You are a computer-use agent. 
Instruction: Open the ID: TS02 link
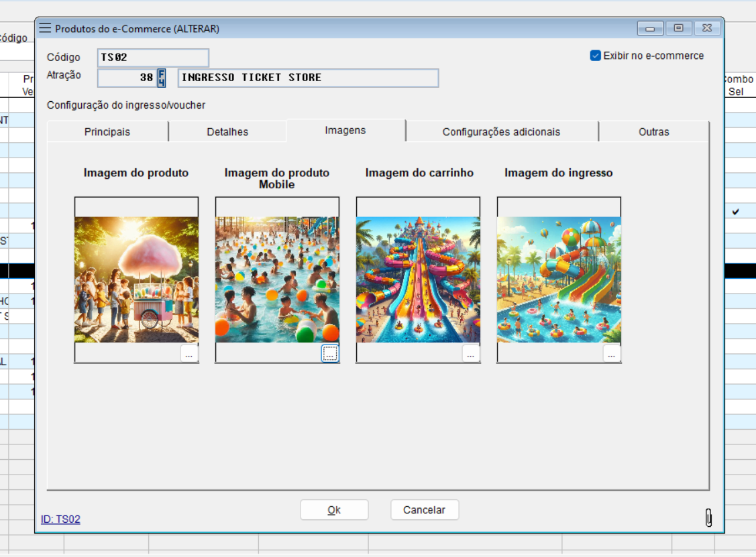pyautogui.click(x=60, y=519)
